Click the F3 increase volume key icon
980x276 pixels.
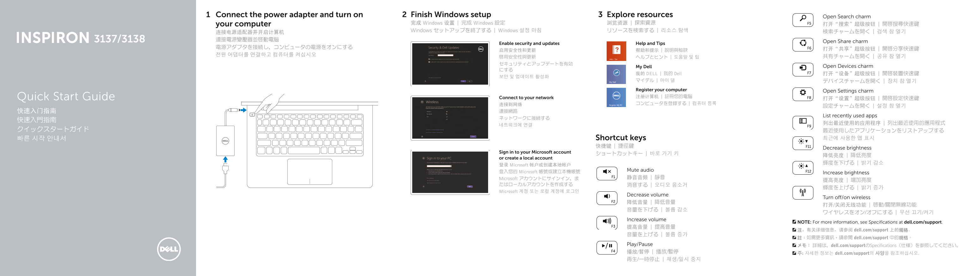(607, 223)
